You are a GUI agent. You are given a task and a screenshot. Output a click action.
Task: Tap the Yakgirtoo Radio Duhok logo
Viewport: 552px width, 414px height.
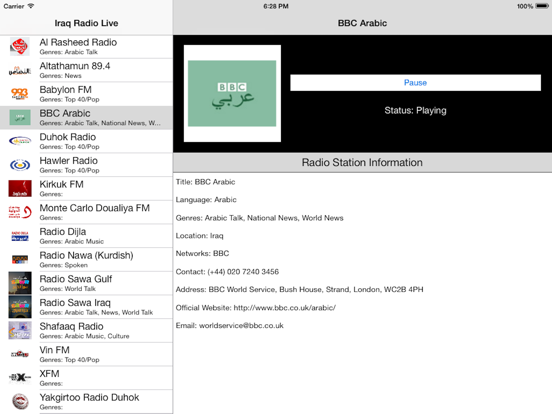point(20,401)
